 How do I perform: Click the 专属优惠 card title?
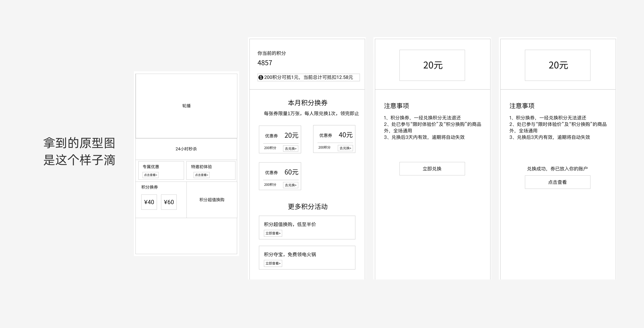[x=151, y=167]
